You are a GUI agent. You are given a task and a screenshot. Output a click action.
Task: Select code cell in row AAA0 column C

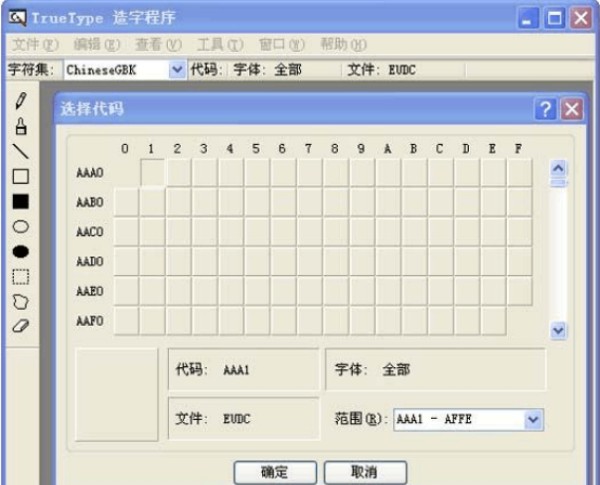(440, 172)
